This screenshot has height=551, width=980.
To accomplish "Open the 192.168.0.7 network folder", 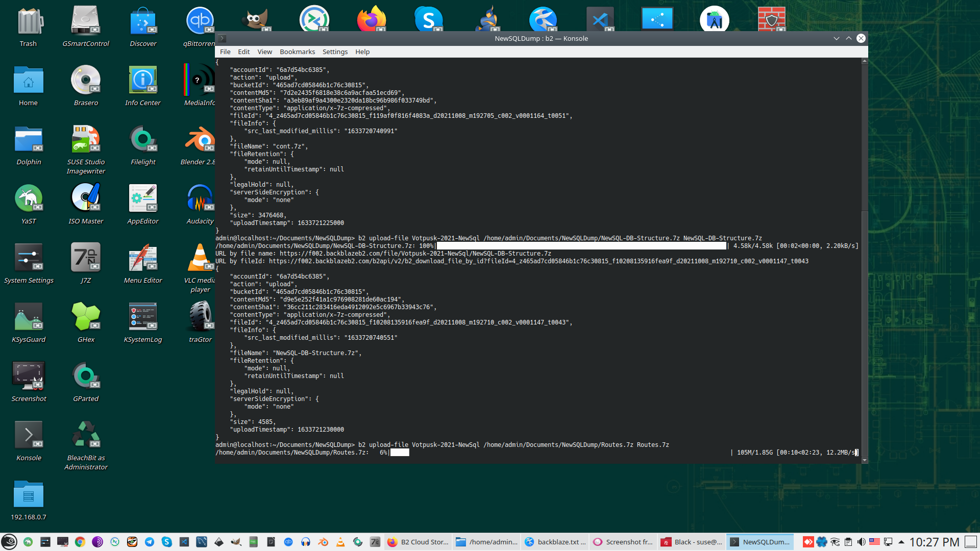I will (x=29, y=495).
